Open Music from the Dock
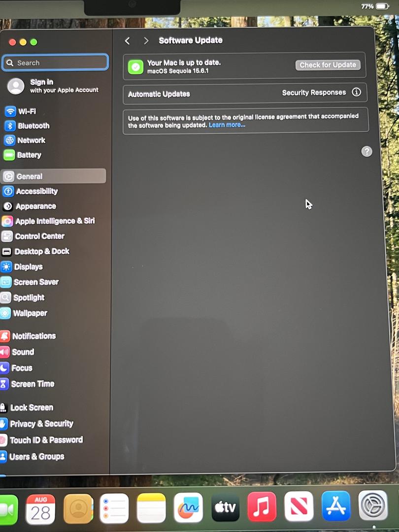This screenshot has height=532, width=399. tap(262, 506)
